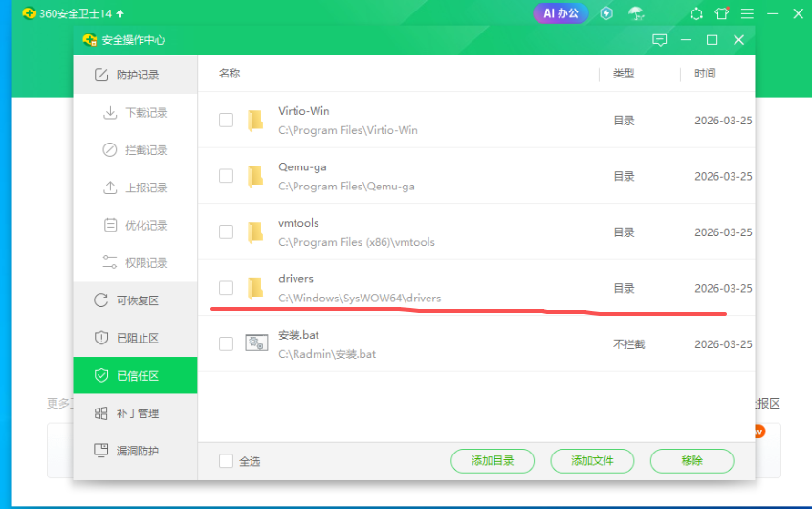Image resolution: width=812 pixels, height=509 pixels.
Task: Open feedback icon in 安全操作中心 title bar
Action: tap(659, 40)
